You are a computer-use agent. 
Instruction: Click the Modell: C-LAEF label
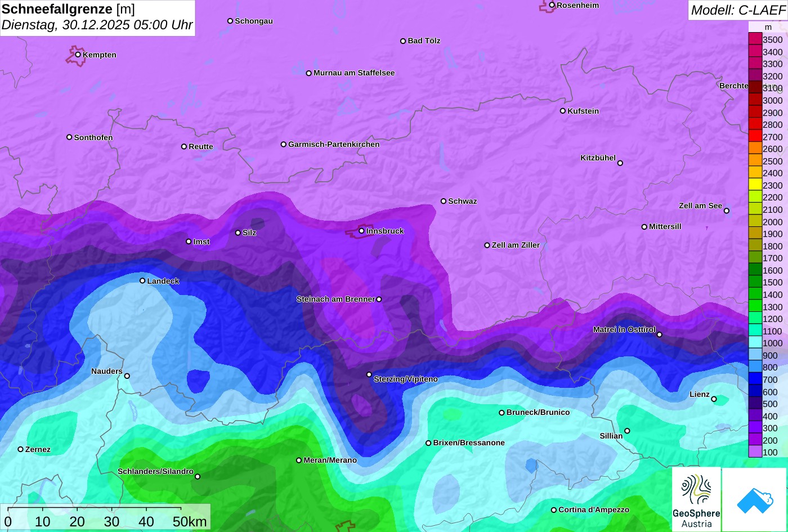(737, 10)
